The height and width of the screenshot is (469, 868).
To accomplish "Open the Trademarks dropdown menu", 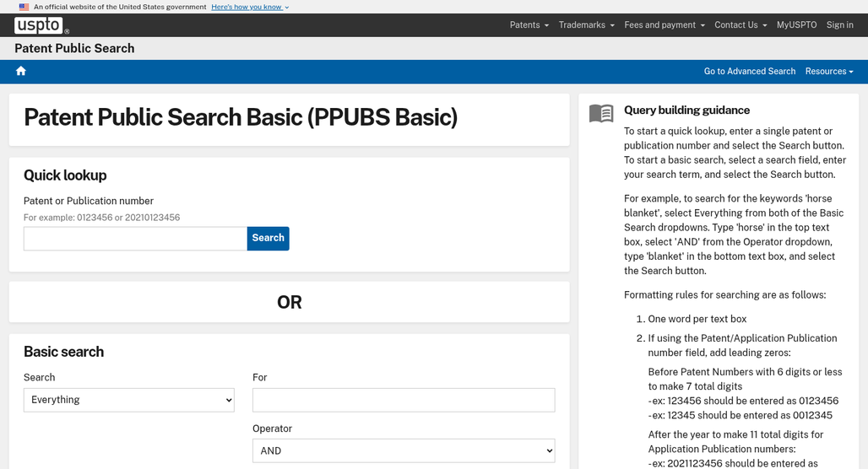I will (x=586, y=25).
